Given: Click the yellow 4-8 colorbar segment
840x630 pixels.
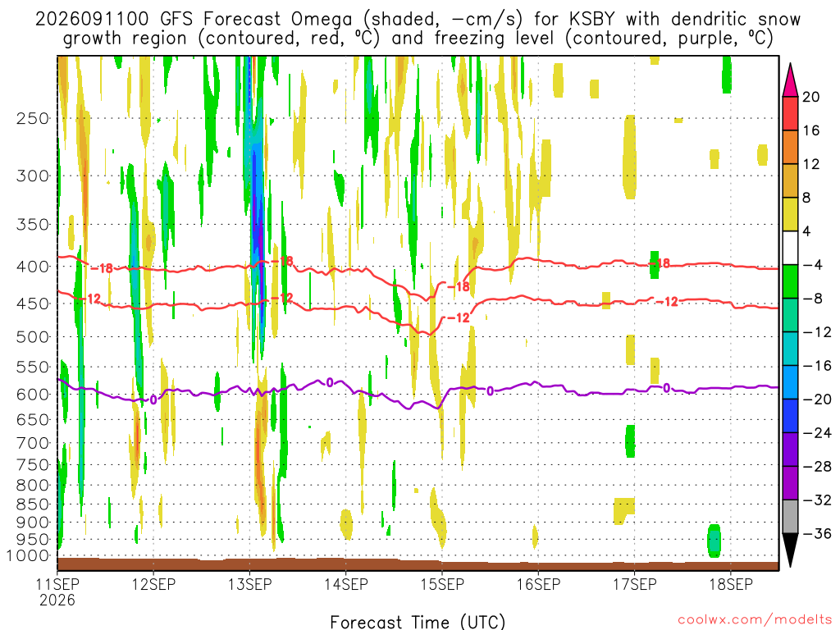Looking at the screenshot, I should (790, 214).
